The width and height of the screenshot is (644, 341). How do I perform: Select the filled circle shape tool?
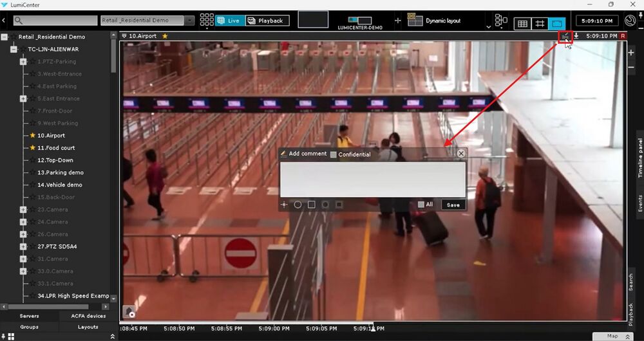coord(325,205)
